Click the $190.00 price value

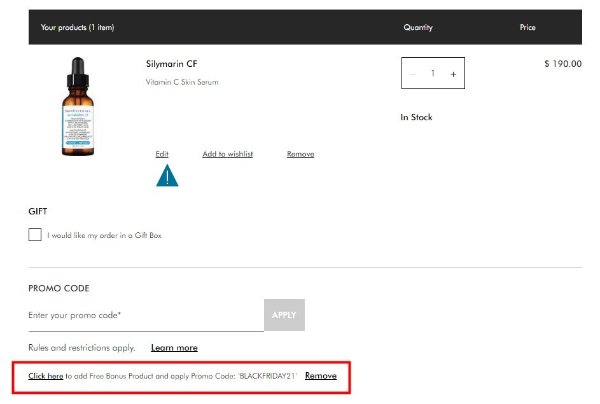(x=562, y=64)
